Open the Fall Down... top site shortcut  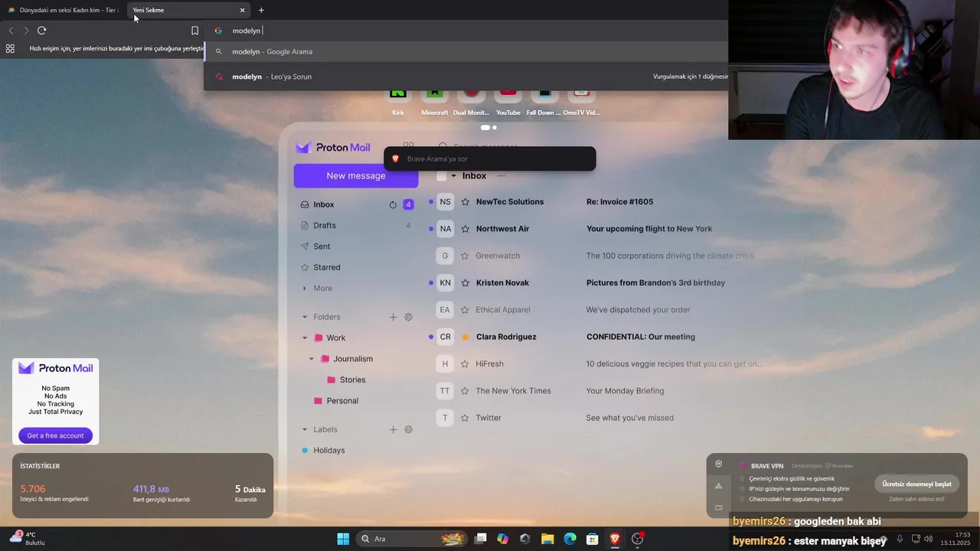(544, 102)
